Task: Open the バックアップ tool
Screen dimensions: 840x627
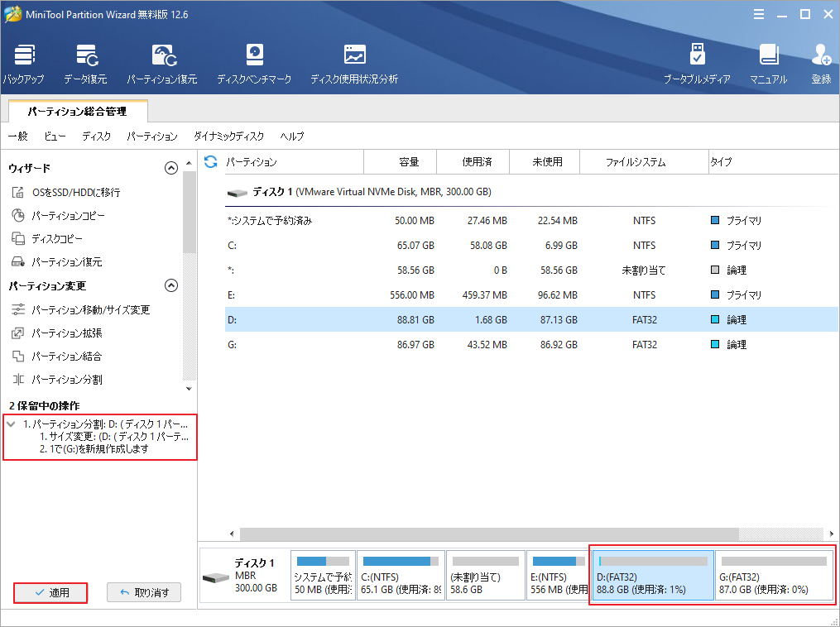Action: (24, 62)
